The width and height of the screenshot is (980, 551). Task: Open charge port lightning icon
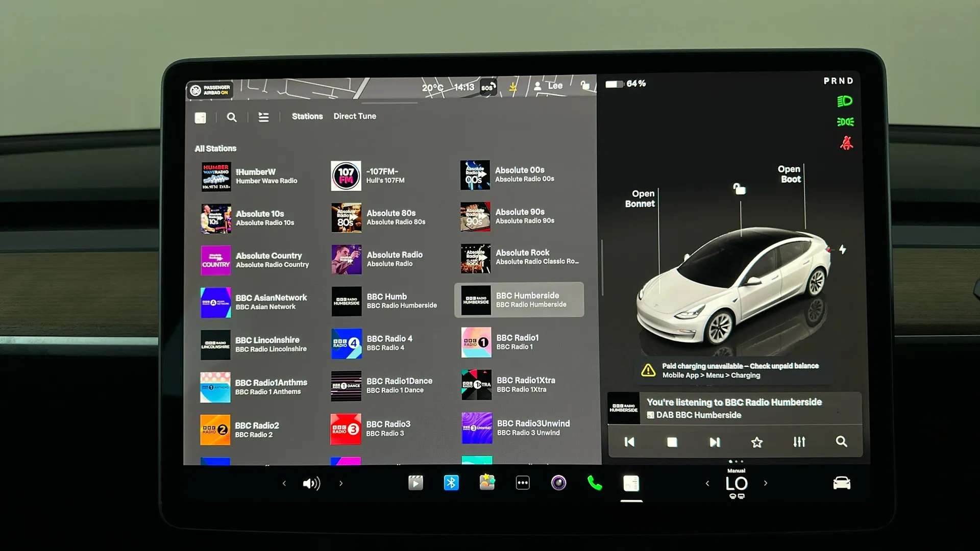click(843, 249)
